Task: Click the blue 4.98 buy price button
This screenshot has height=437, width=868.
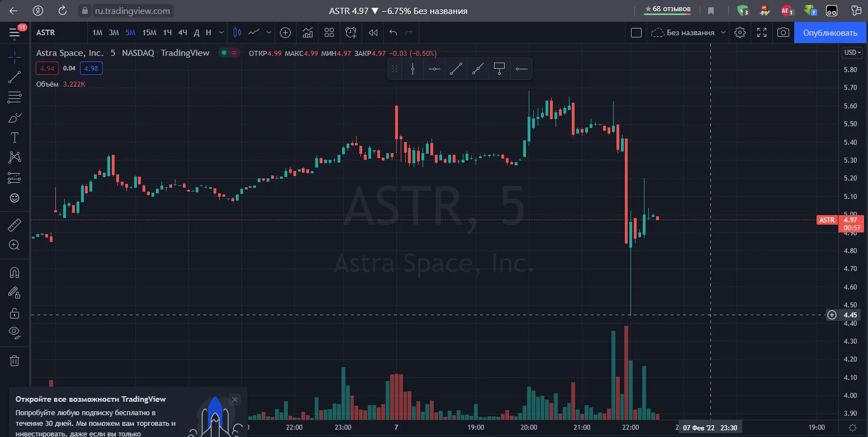Action: (91, 68)
